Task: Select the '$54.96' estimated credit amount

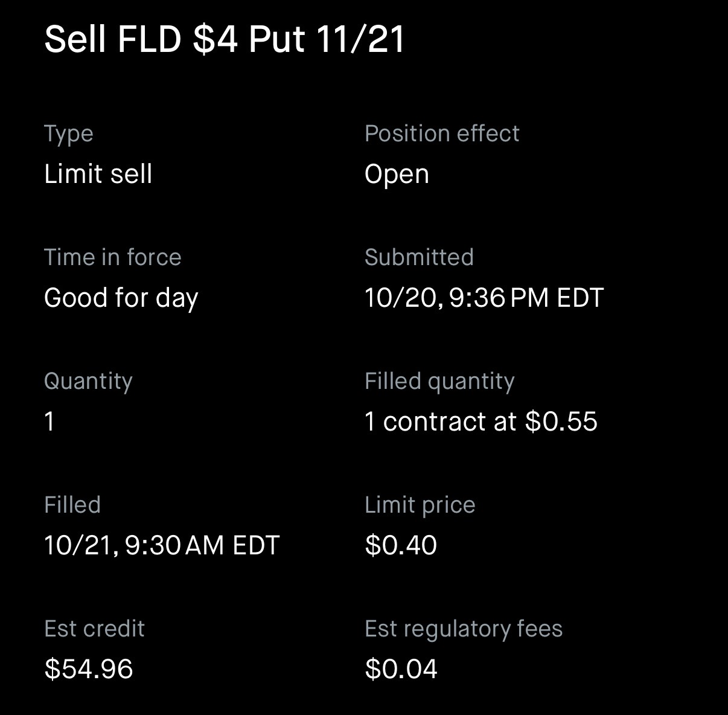Action: (89, 669)
